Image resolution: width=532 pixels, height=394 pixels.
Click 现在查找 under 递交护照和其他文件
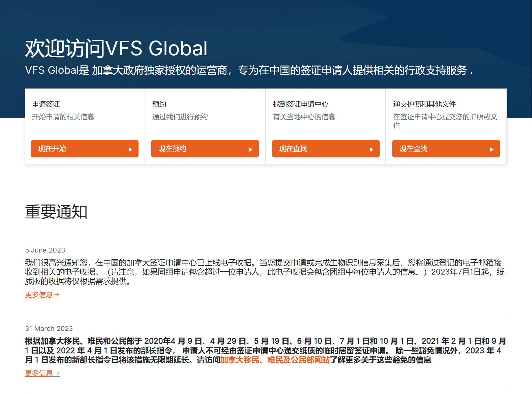[446, 149]
